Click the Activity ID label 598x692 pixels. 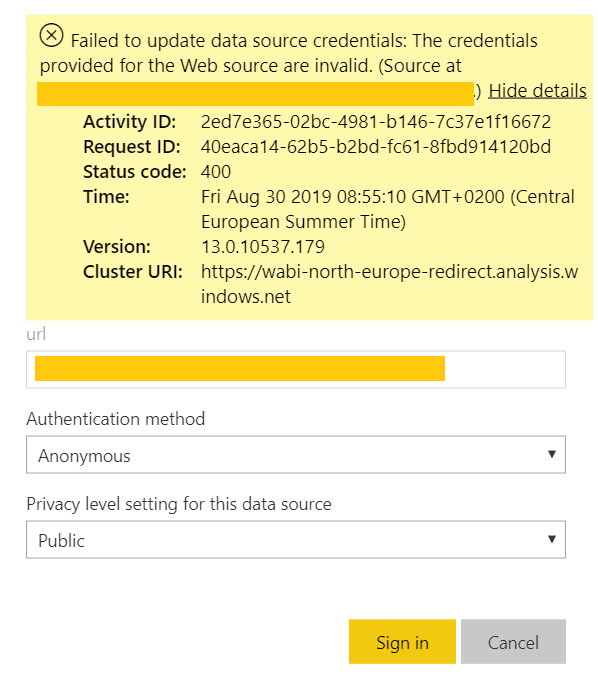pos(129,122)
